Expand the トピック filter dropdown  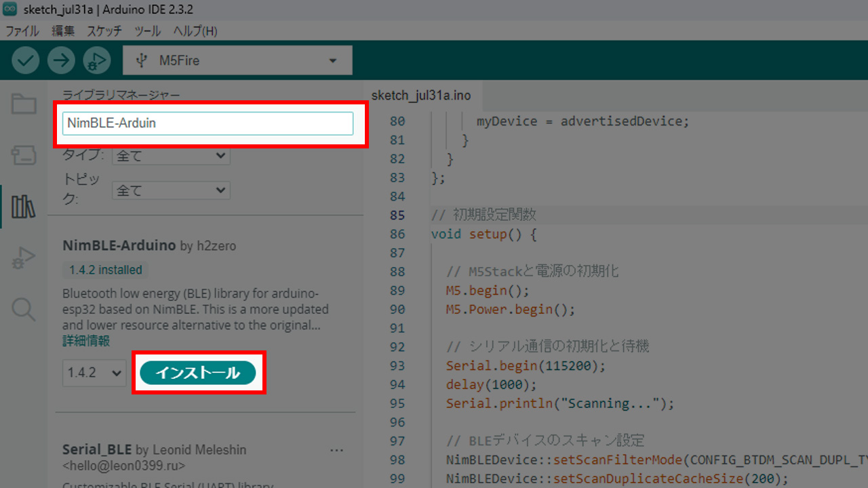tap(171, 190)
